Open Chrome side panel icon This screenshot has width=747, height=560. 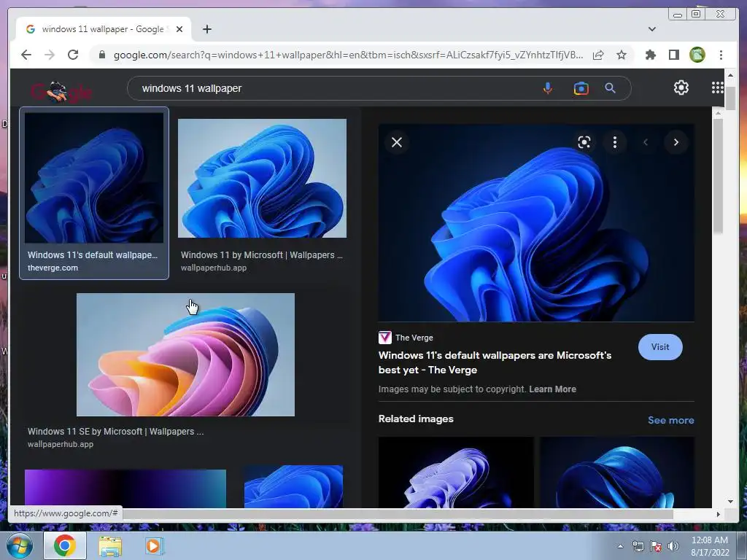click(x=673, y=55)
